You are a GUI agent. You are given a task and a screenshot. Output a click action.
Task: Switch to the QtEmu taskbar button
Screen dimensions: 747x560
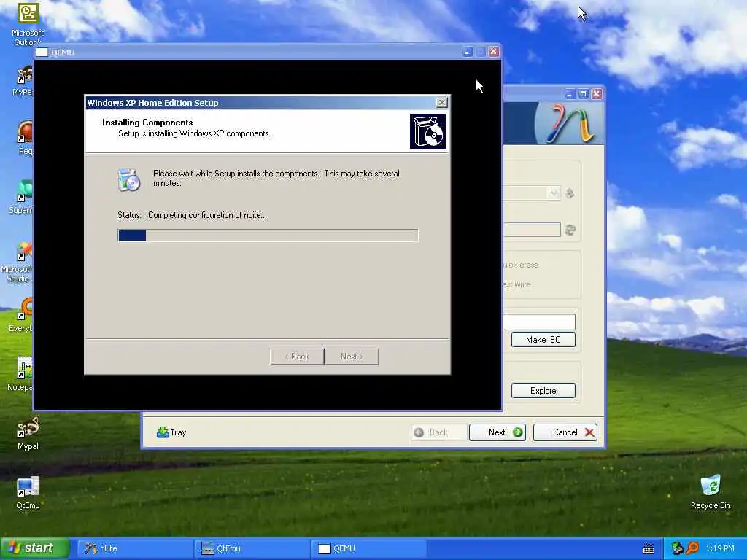point(252,548)
